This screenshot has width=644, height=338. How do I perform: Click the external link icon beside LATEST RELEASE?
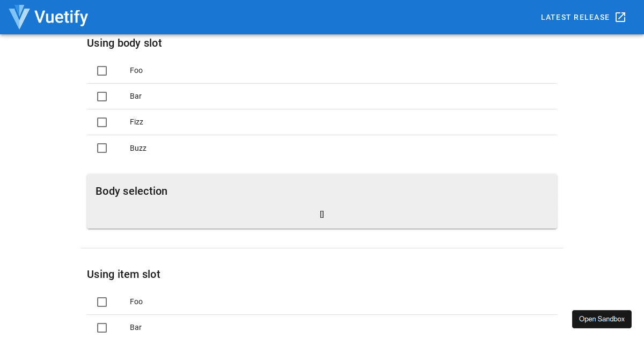pos(620,17)
